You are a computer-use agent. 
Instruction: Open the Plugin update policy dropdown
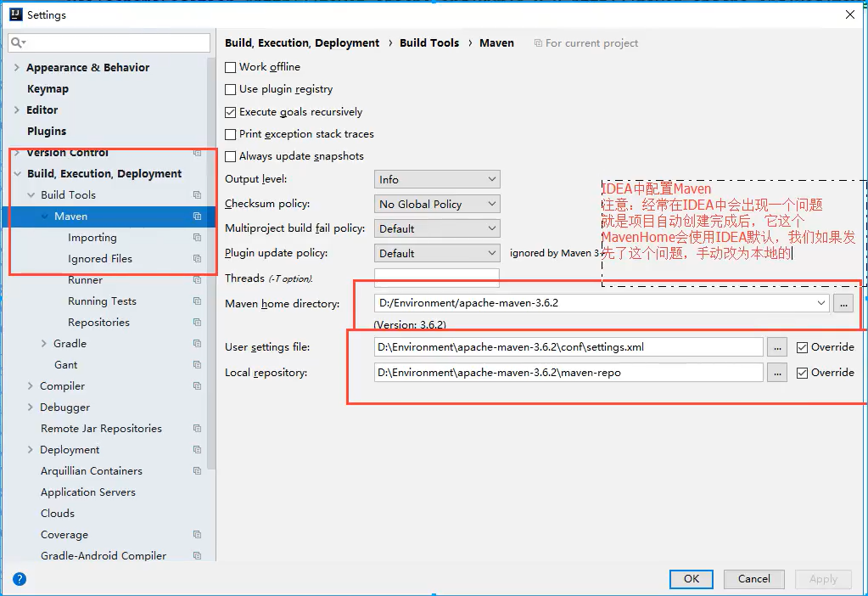(x=437, y=253)
